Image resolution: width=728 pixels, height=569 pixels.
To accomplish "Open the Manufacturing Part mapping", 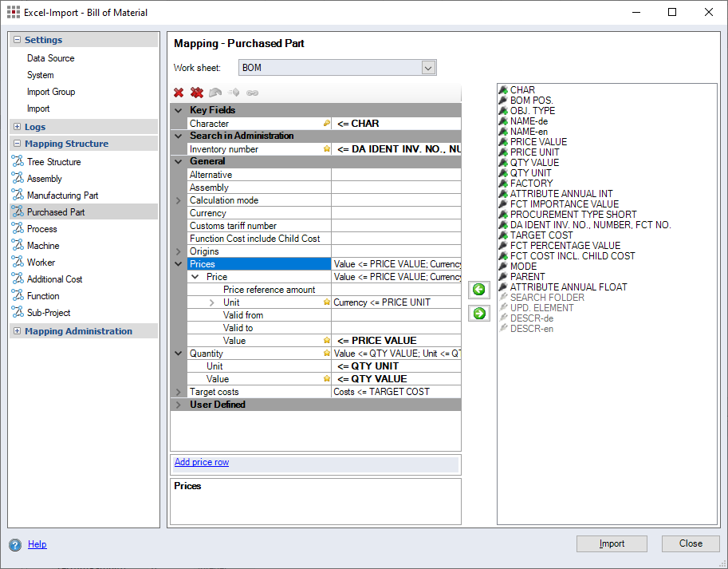I will (x=62, y=196).
